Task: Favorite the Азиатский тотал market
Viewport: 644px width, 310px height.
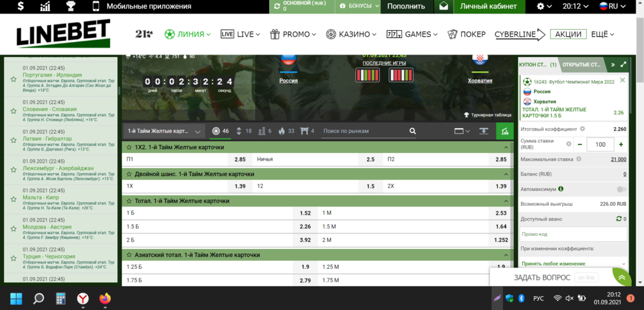Action: tap(129, 255)
